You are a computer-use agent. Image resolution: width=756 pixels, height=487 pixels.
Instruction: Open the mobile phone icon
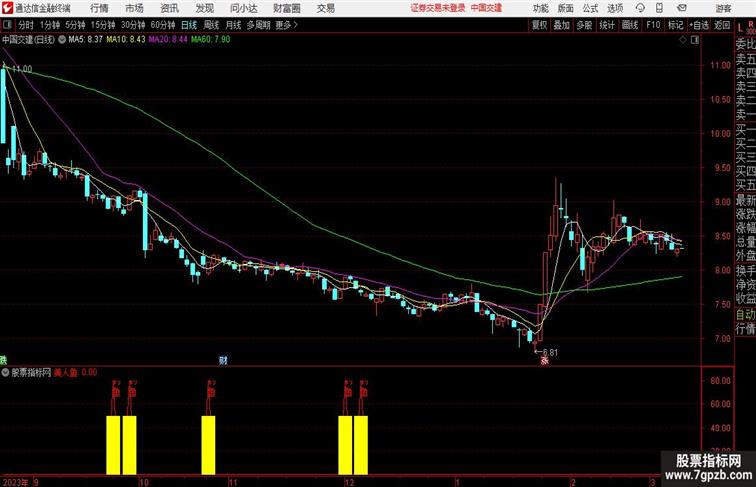[659, 8]
